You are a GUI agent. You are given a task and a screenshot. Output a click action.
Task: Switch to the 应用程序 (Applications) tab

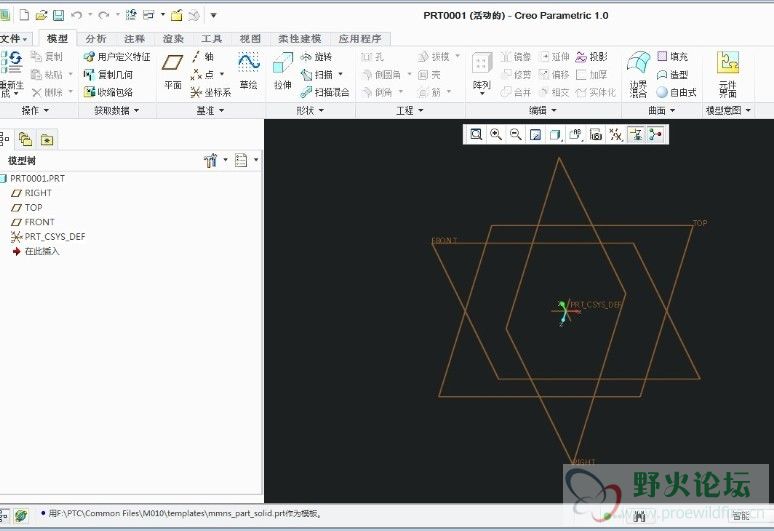point(359,38)
